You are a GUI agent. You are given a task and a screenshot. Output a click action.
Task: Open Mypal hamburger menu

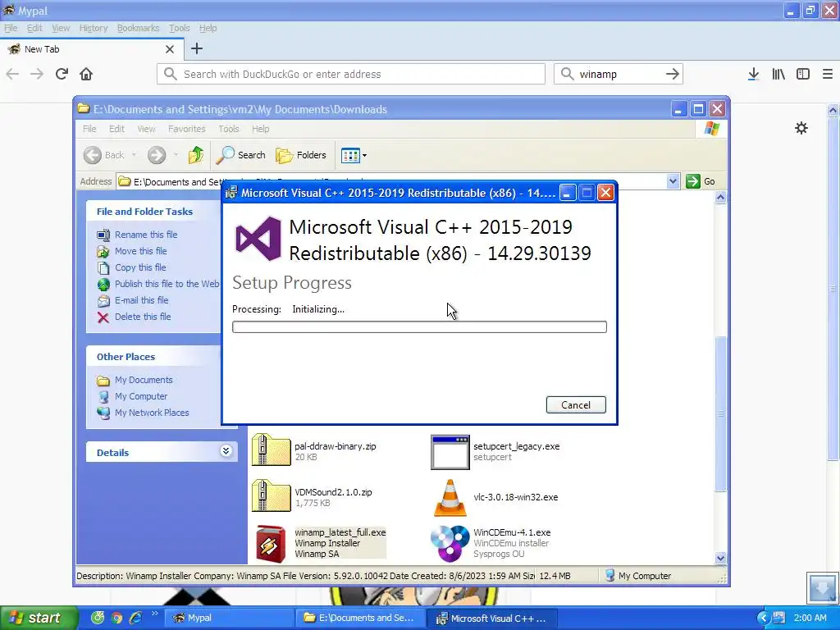(x=828, y=74)
